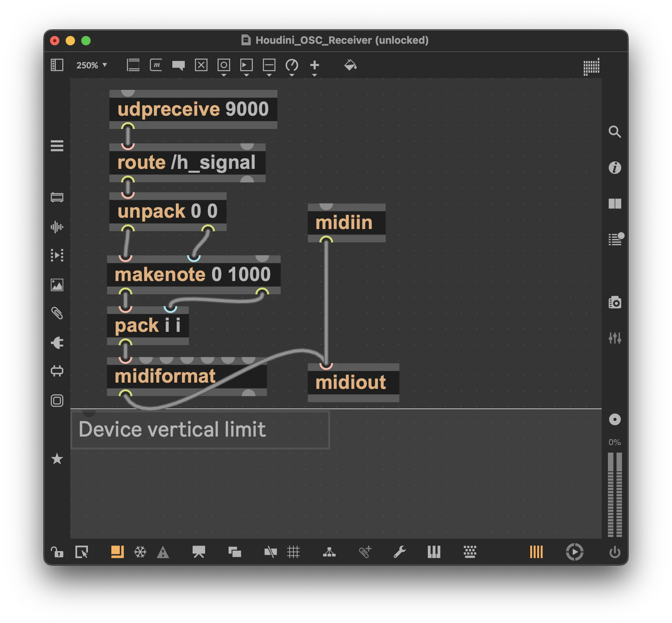Image resolution: width=672 pixels, height=623 pixels.
Task: Select the makenote 0 1000 object
Action: 194,275
